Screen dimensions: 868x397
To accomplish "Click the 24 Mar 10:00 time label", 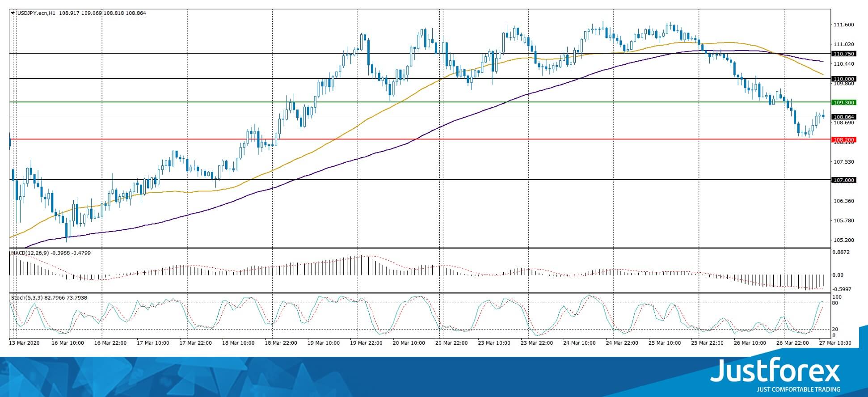I will 579,343.
